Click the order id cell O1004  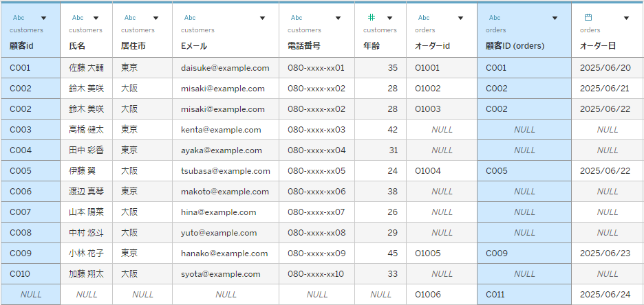click(x=442, y=171)
